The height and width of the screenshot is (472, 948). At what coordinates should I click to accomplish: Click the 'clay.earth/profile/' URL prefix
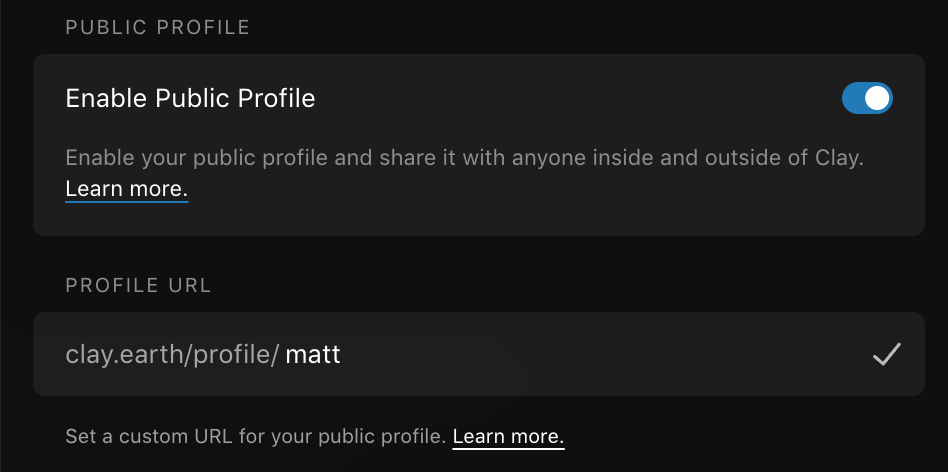tap(172, 354)
